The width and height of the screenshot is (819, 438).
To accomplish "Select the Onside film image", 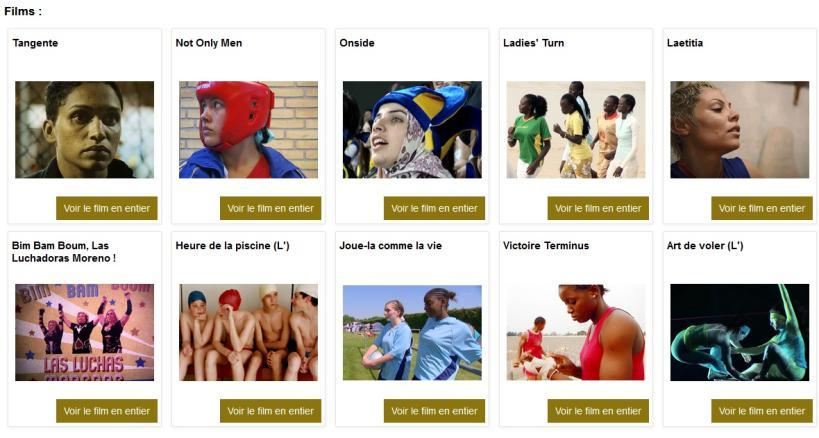I will coord(412,129).
